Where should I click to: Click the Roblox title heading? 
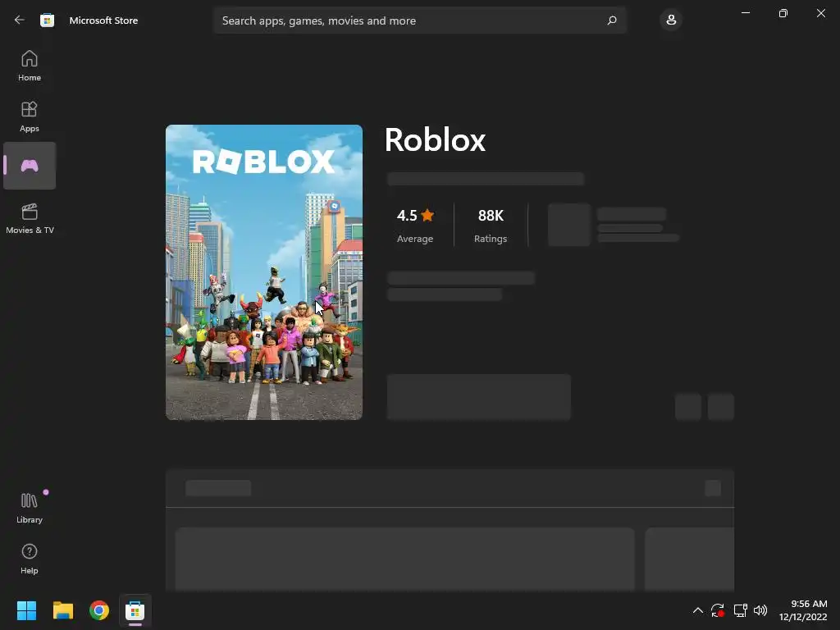(435, 139)
